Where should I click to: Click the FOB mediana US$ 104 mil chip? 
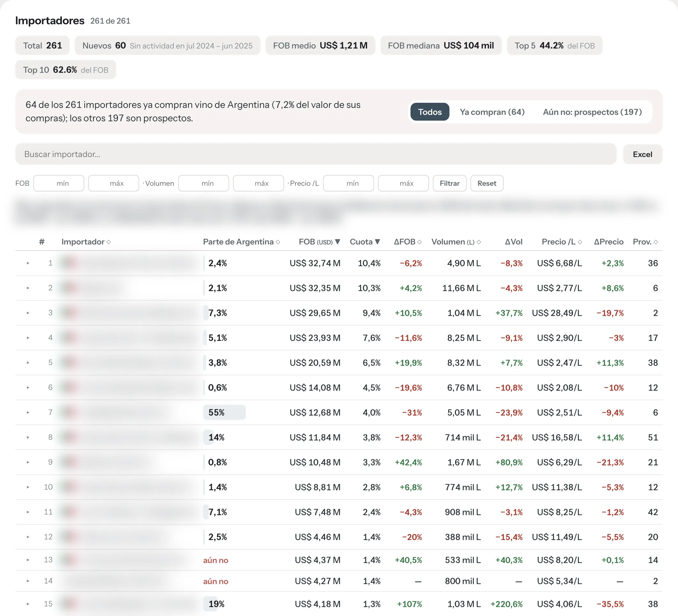point(441,45)
